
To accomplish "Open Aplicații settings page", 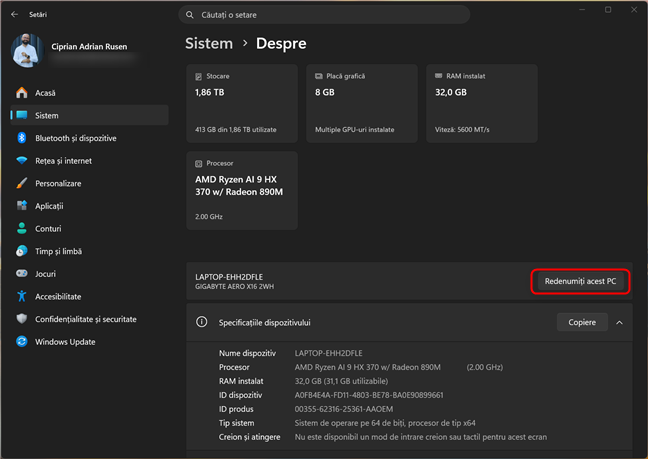I will [x=89, y=205].
